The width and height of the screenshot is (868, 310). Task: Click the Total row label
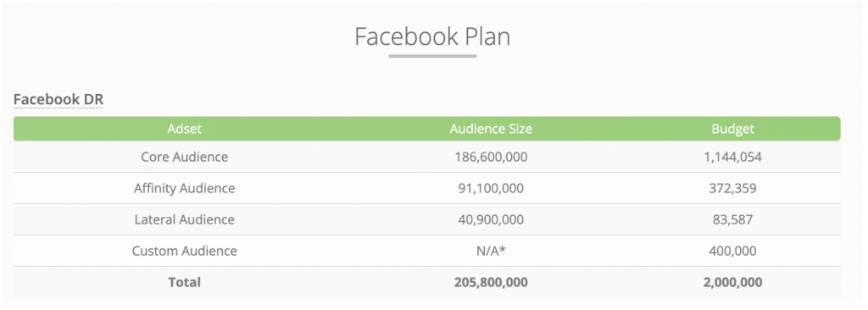point(184,282)
